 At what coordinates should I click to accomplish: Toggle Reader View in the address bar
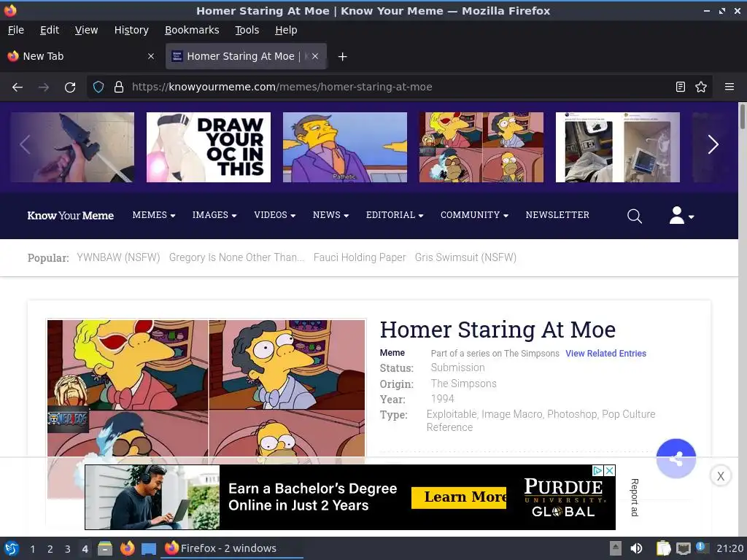click(681, 87)
